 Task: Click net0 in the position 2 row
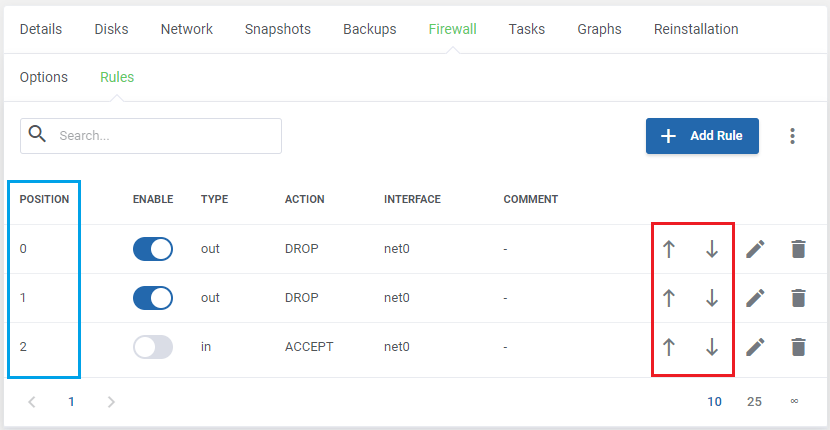(397, 347)
